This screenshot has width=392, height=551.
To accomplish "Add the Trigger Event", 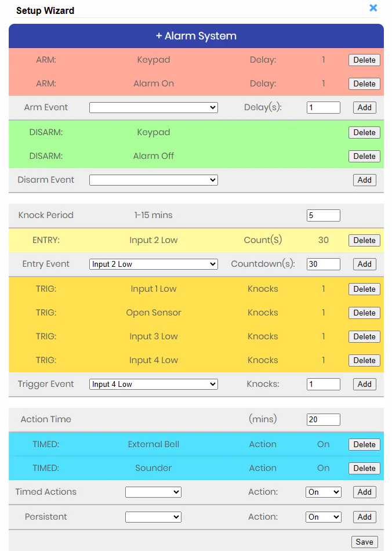I will (364, 384).
